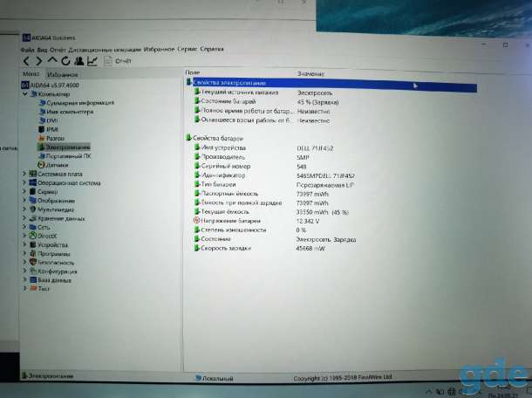Open the Файл menu
The image size is (532, 398).
(28, 50)
